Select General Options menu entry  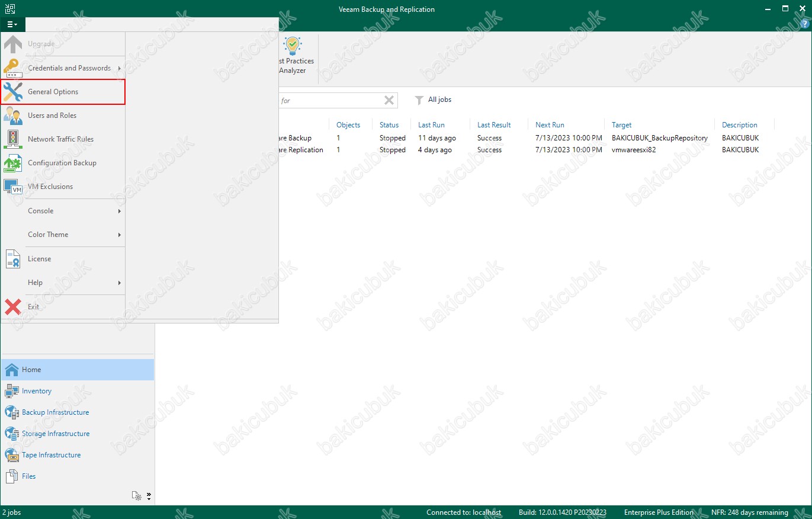(x=63, y=92)
